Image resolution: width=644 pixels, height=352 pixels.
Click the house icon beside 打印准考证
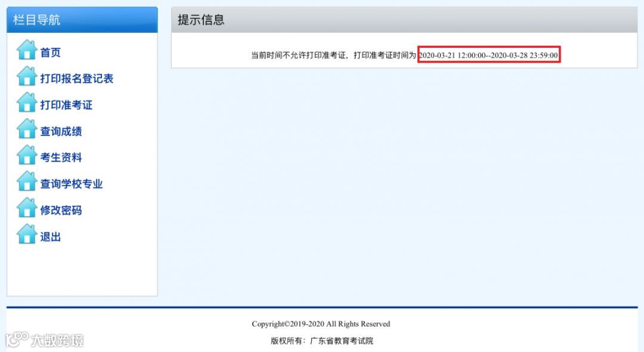[x=27, y=102]
